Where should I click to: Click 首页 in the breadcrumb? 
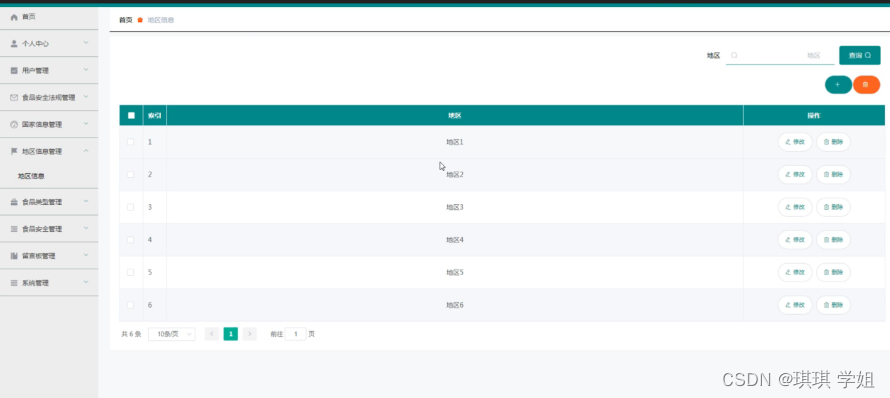click(x=125, y=20)
